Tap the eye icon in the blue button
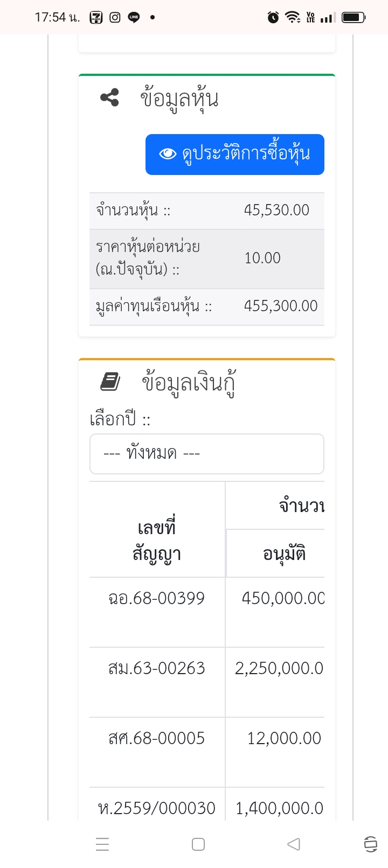 (168, 154)
